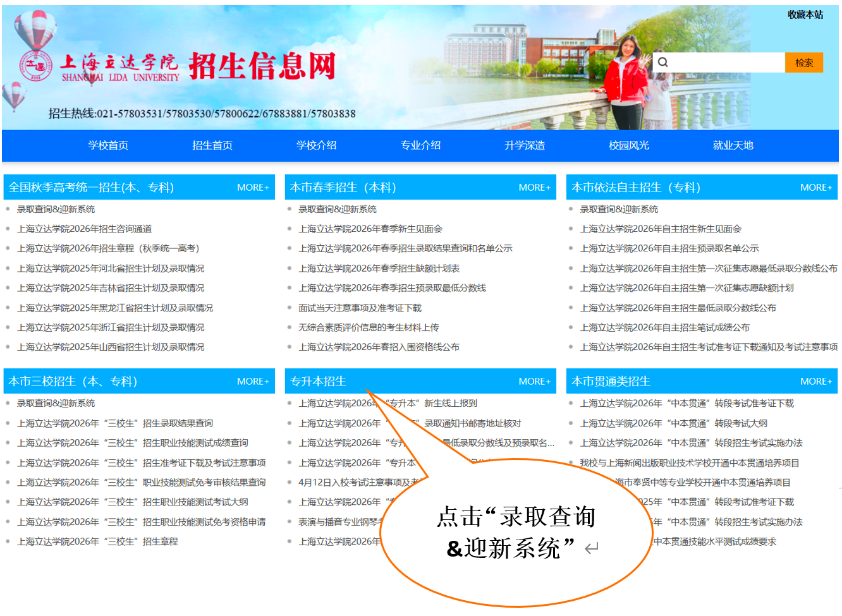Open 2026年"中本贯通"转段考试准考证下载
The height and width of the screenshot is (616, 842).
point(687,403)
